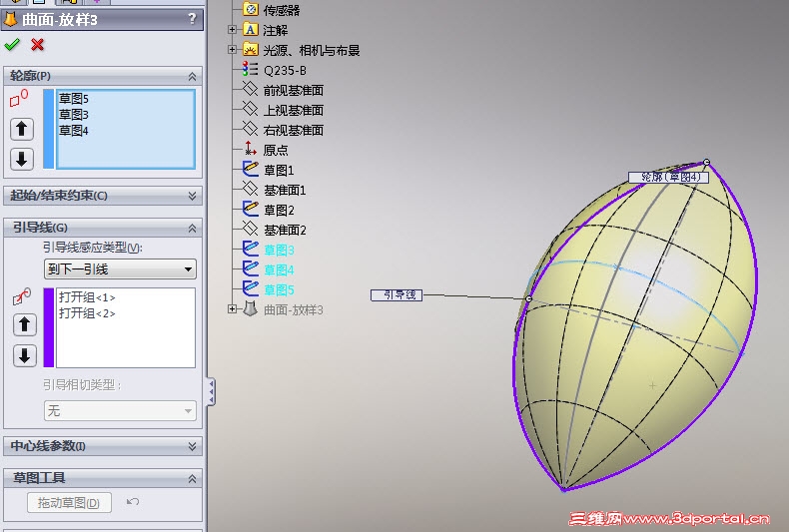Click the plane icon beside 前视基准面
The height and width of the screenshot is (532, 789).
[x=250, y=89]
